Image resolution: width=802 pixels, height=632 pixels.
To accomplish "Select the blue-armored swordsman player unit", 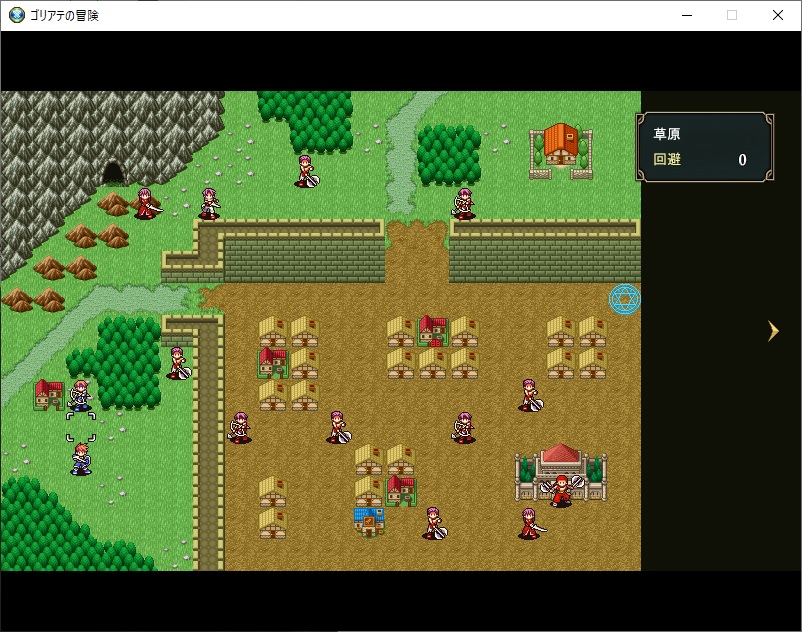I will 81,459.
